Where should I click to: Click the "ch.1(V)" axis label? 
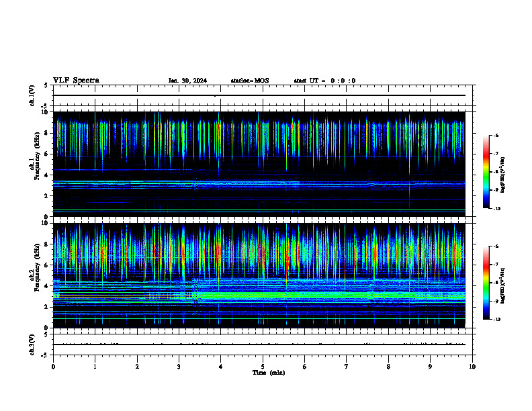click(32, 95)
